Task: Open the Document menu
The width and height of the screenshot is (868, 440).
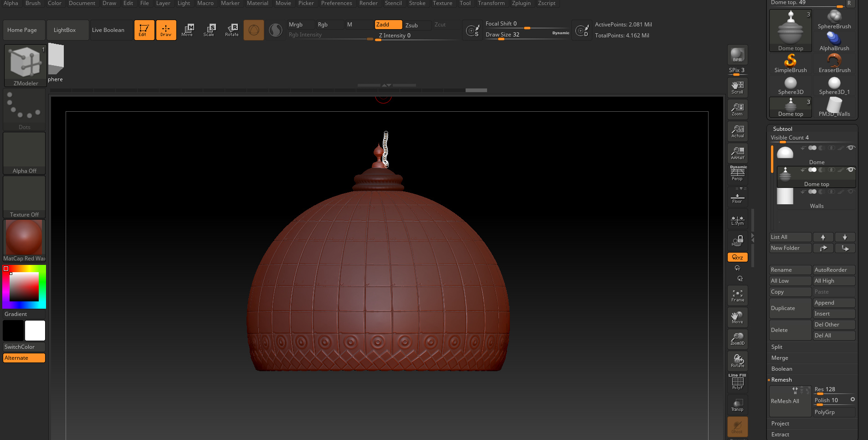Action: point(82,3)
